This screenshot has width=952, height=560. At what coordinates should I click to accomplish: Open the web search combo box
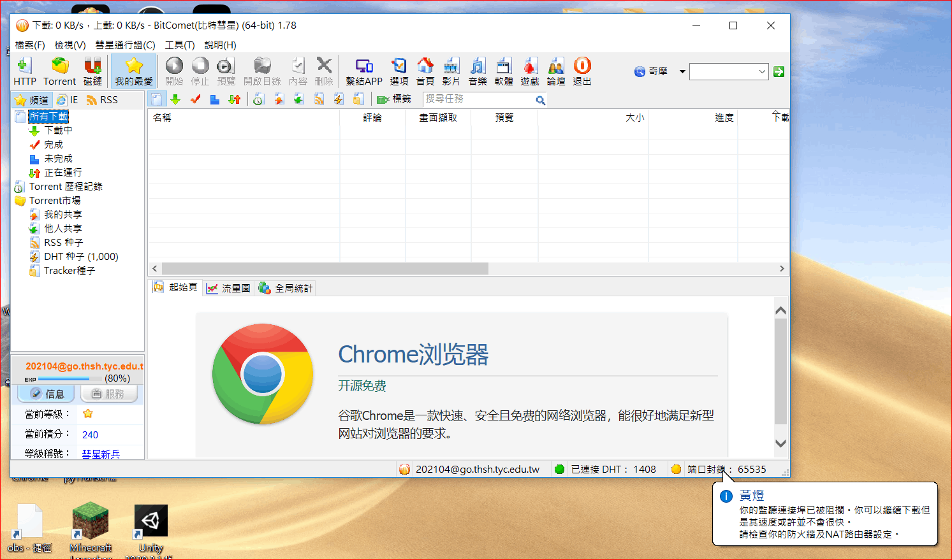pyautogui.click(x=728, y=71)
